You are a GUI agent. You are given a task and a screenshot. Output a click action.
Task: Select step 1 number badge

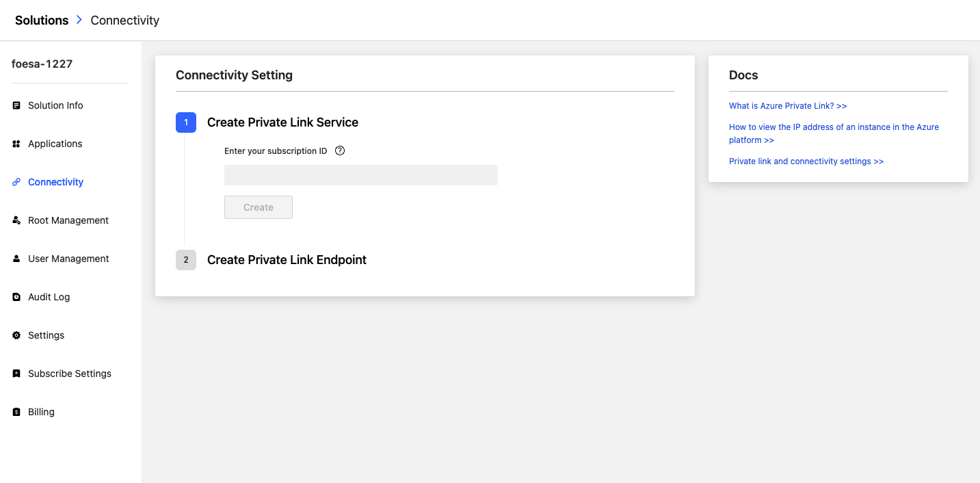tap(186, 122)
